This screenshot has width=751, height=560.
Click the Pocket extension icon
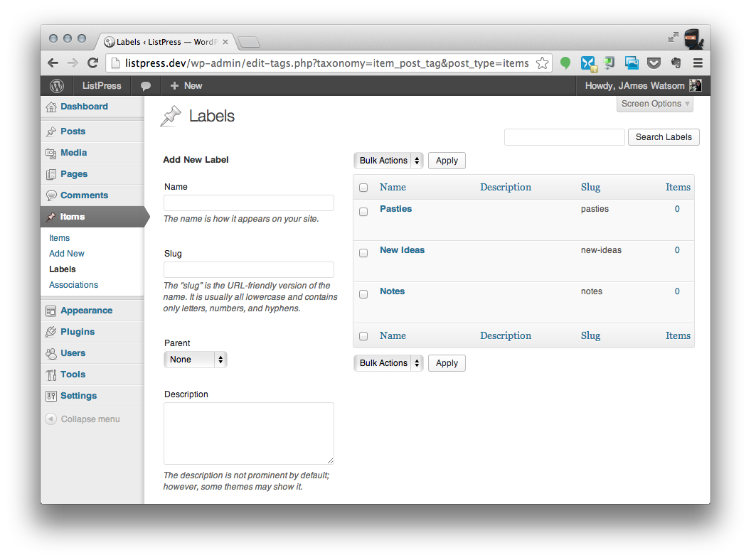[654, 63]
